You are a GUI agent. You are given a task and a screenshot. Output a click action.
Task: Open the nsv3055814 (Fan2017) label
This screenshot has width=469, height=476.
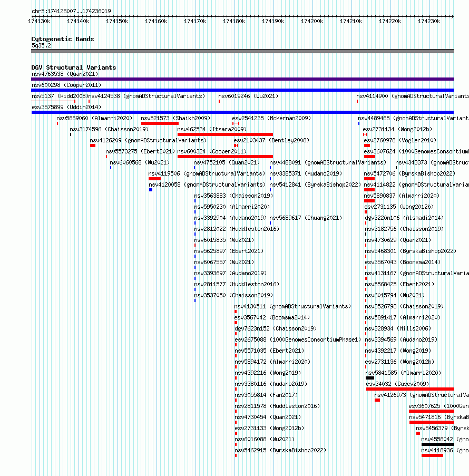(x=266, y=395)
